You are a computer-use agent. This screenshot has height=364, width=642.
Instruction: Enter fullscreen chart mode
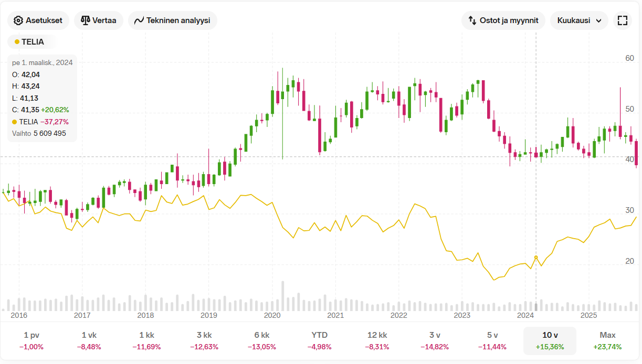pos(623,20)
